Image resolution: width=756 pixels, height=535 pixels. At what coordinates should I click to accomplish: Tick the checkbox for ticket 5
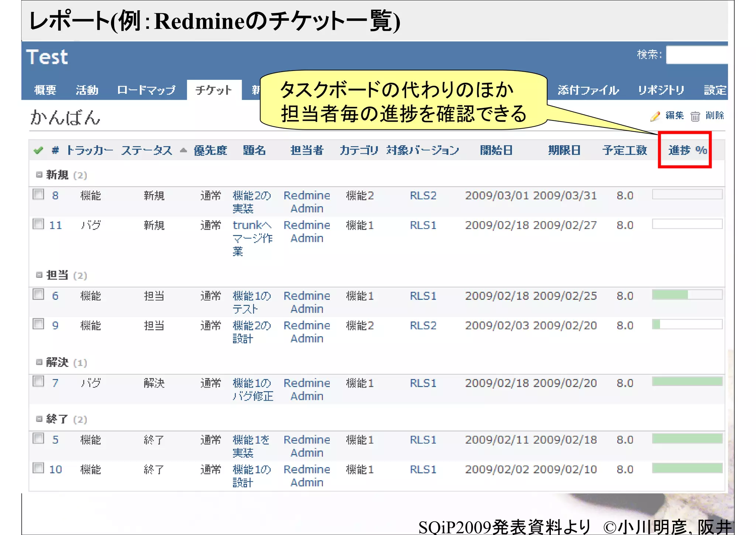pyautogui.click(x=38, y=438)
